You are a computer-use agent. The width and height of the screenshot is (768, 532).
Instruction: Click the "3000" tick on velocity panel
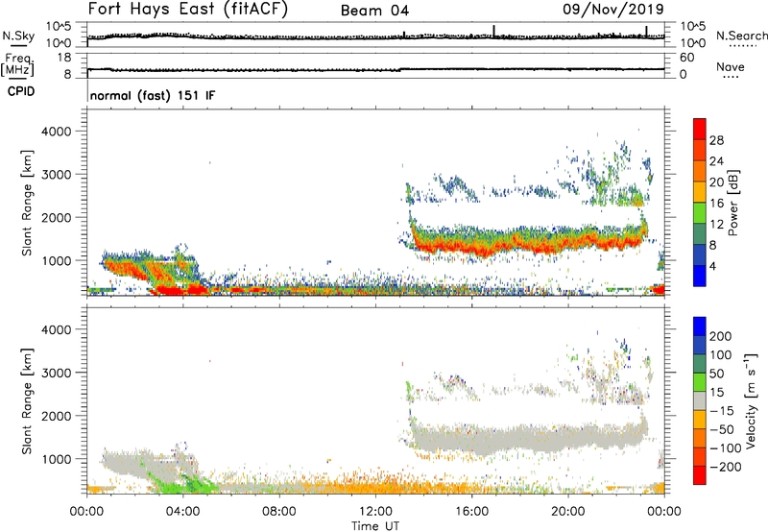[57, 373]
